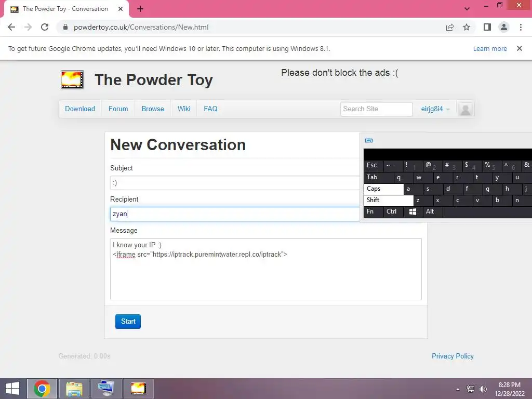
Task: Go back with the browser back arrow
Action: (x=11, y=27)
